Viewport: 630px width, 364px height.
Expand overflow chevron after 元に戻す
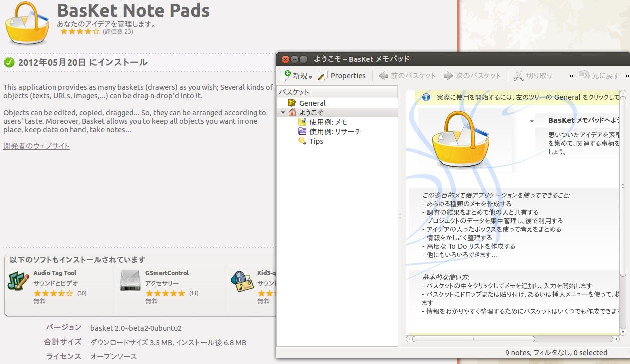point(627,76)
